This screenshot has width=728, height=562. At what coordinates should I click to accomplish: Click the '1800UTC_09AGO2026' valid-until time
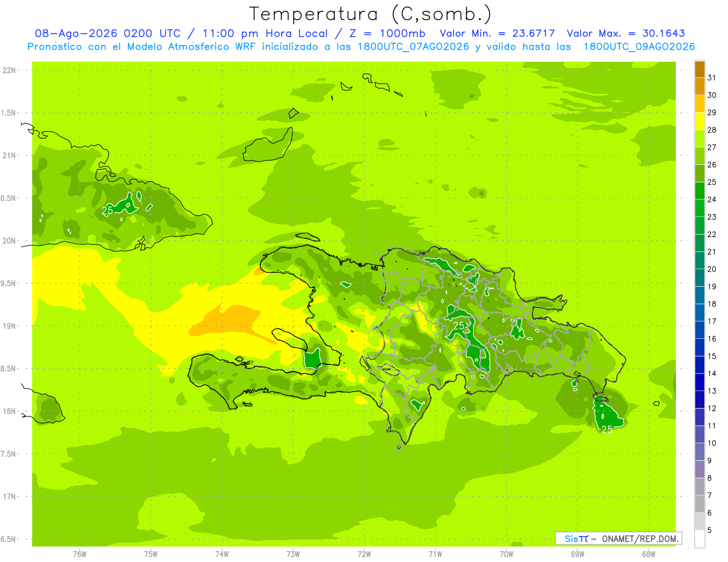click(x=638, y=47)
